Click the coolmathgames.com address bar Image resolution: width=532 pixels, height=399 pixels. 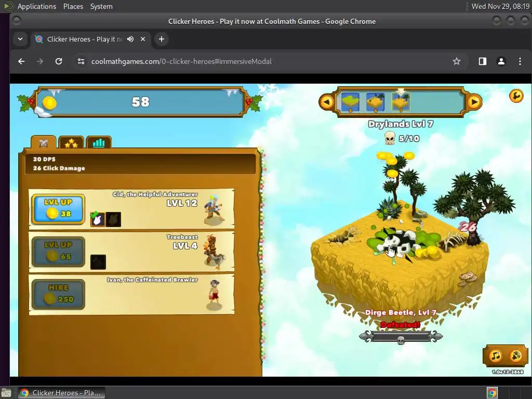point(181,61)
